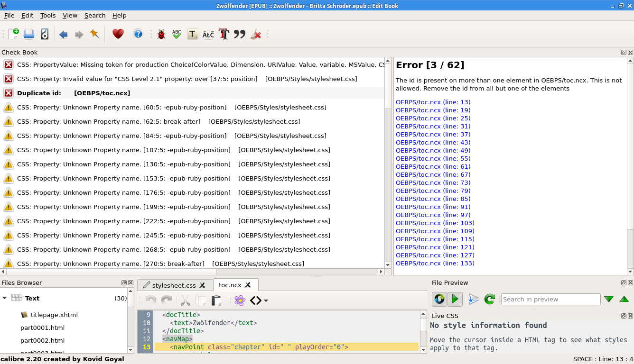Run the Check Book ladybug tool
Screen dimensions: 634x364
tap(161, 34)
